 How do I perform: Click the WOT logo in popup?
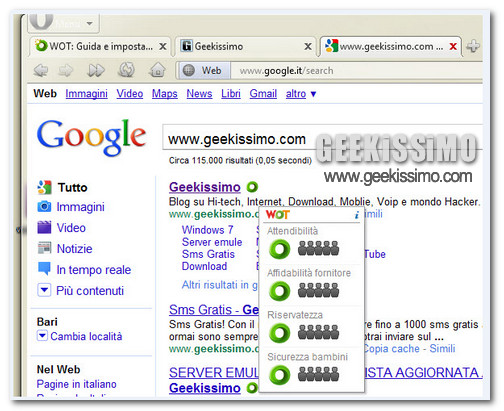(x=278, y=215)
